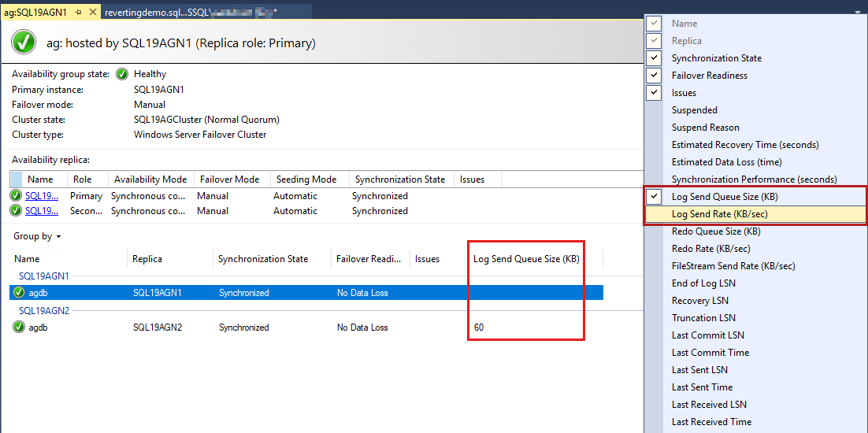Click the status icon of the Secondary replica row
Image resolution: width=868 pixels, height=433 pixels.
coord(16,211)
